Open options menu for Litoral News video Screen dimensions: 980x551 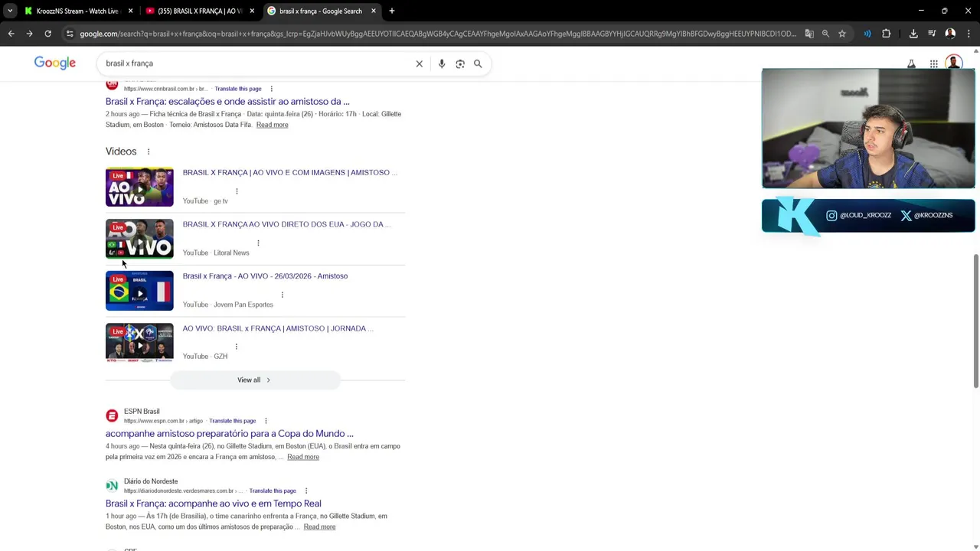pyautogui.click(x=258, y=243)
